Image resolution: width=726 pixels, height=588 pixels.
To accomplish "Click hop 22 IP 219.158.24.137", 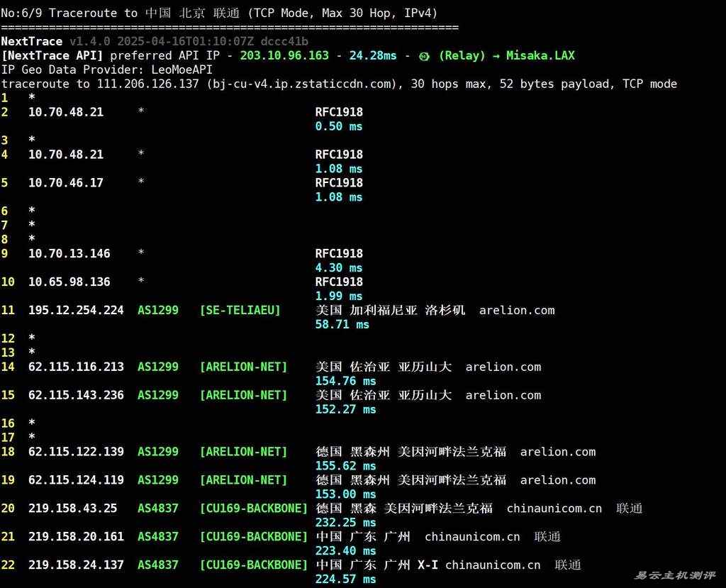I will (76, 565).
